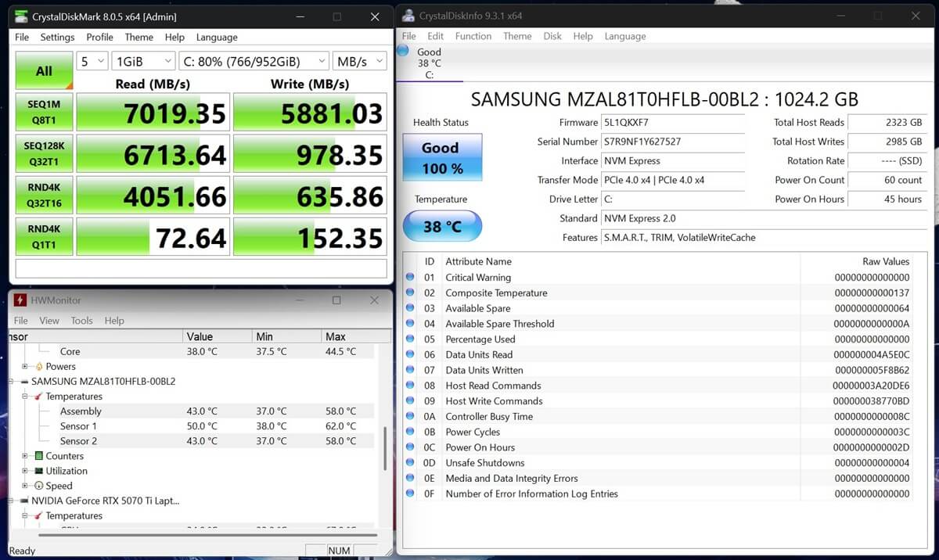Open the MB/s units dropdown
The height and width of the screenshot is (560, 939).
pos(359,60)
